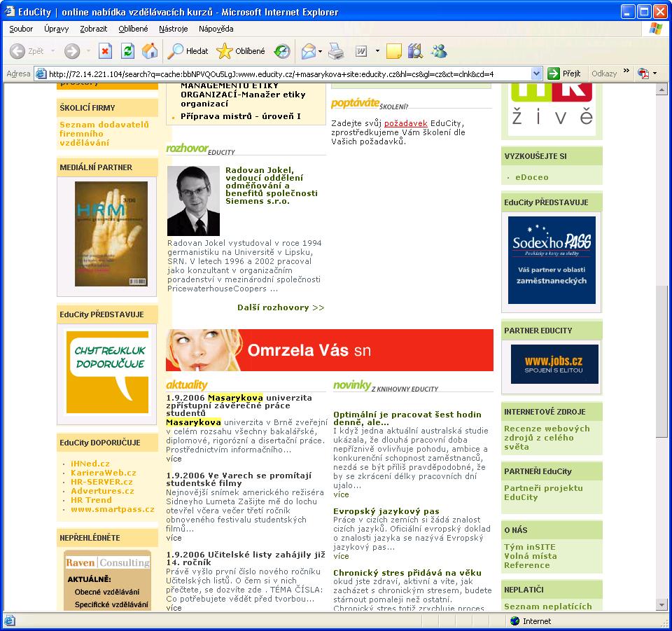Click the vertical scrollbar down arrow
The height and width of the screenshot is (631, 672).
[661, 605]
